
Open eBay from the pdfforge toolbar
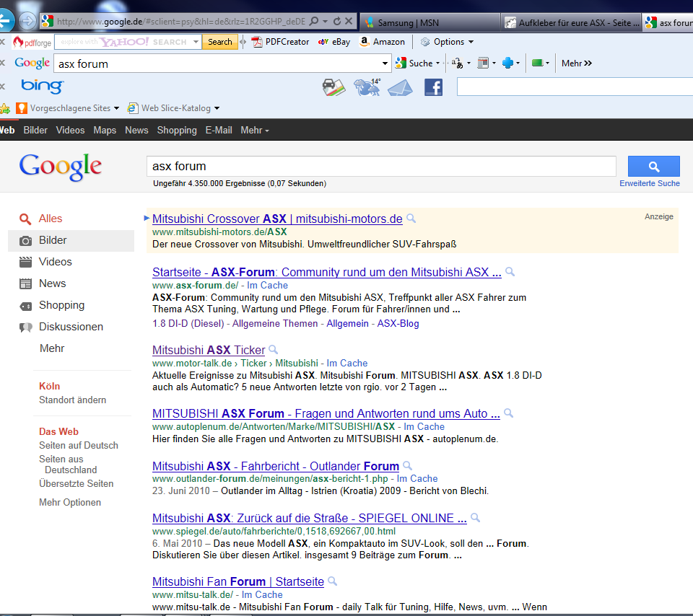click(334, 42)
